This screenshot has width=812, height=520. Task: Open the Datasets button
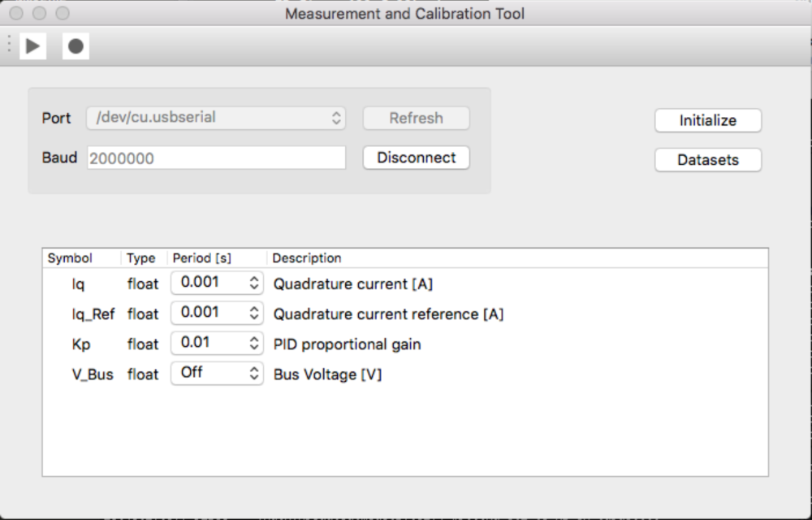707,160
